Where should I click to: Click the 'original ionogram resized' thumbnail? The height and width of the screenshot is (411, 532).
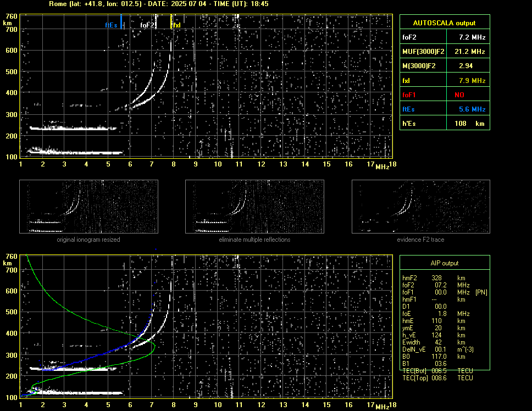(x=88, y=207)
